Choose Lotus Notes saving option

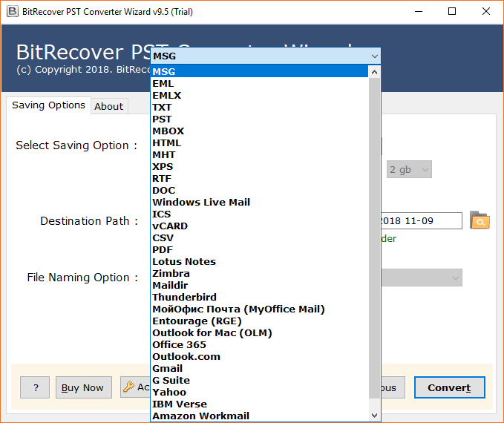click(259, 262)
